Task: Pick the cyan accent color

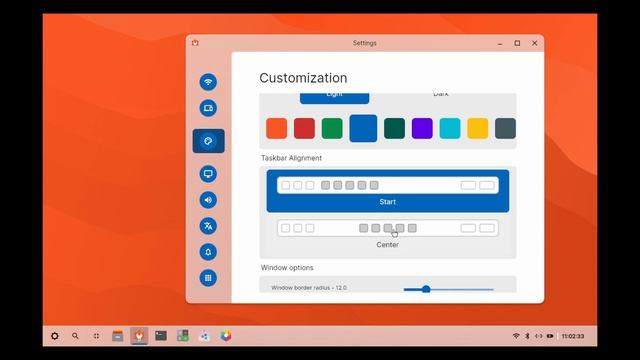Action: point(450,129)
